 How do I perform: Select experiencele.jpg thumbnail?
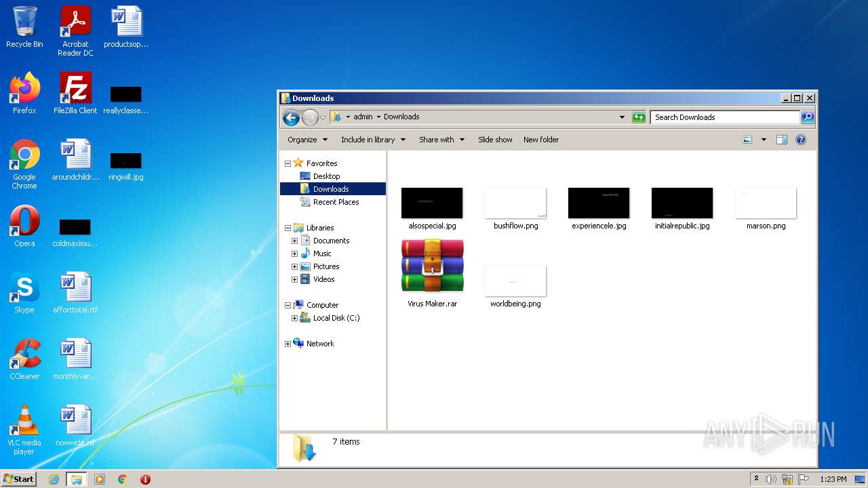(x=599, y=209)
